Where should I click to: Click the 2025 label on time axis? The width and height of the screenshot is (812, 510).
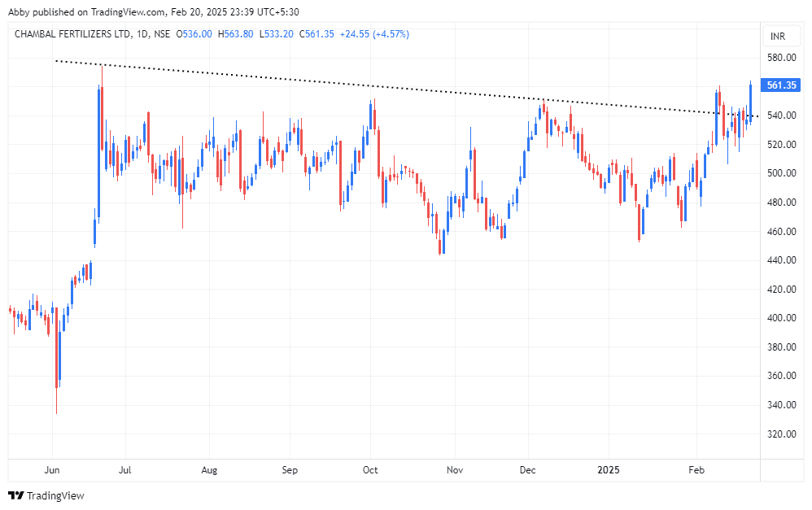[609, 470]
